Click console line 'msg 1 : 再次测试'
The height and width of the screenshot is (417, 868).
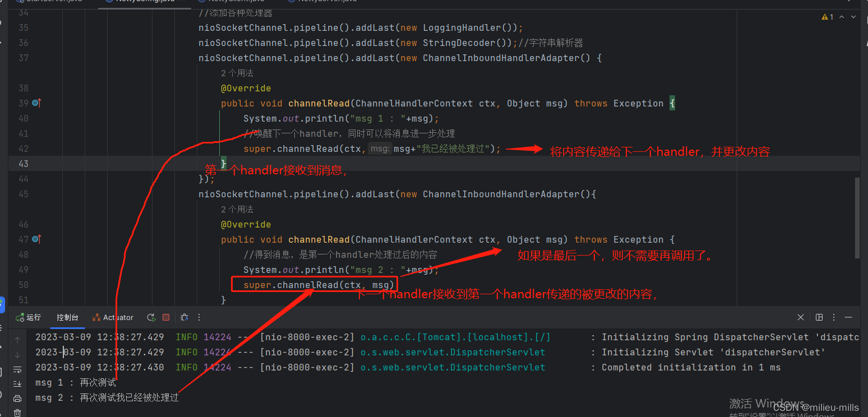tap(76, 383)
